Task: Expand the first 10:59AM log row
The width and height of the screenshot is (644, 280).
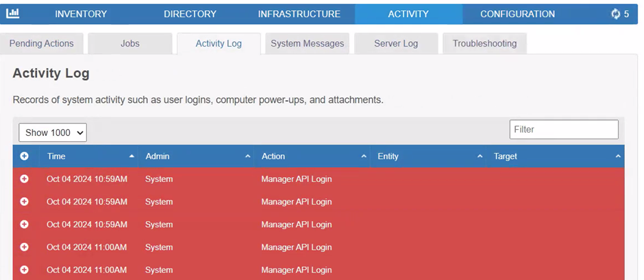Action: [24, 179]
